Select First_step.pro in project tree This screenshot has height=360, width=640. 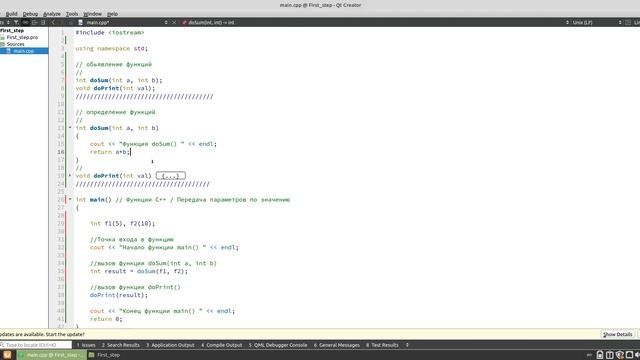pos(22,37)
